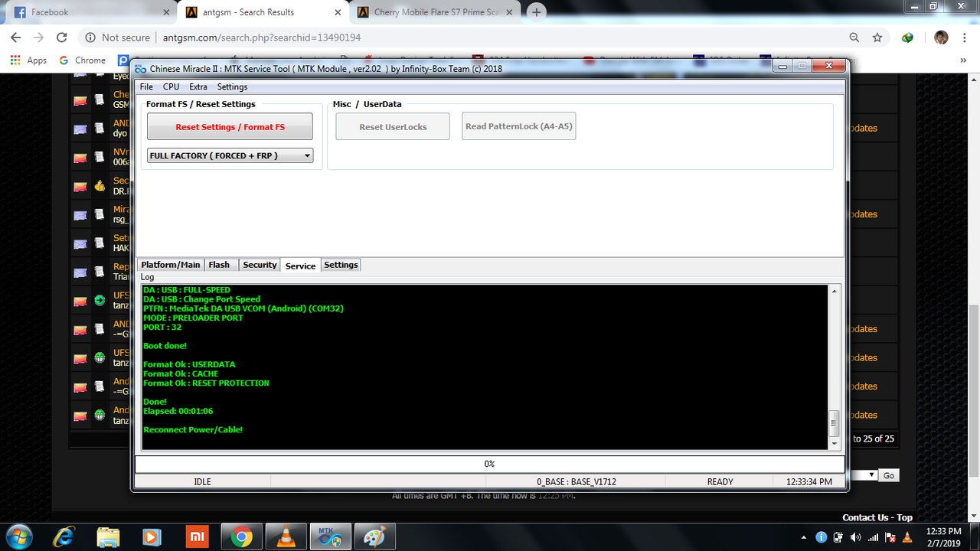
Task: Close the antgsm Search Results tab
Action: [338, 12]
